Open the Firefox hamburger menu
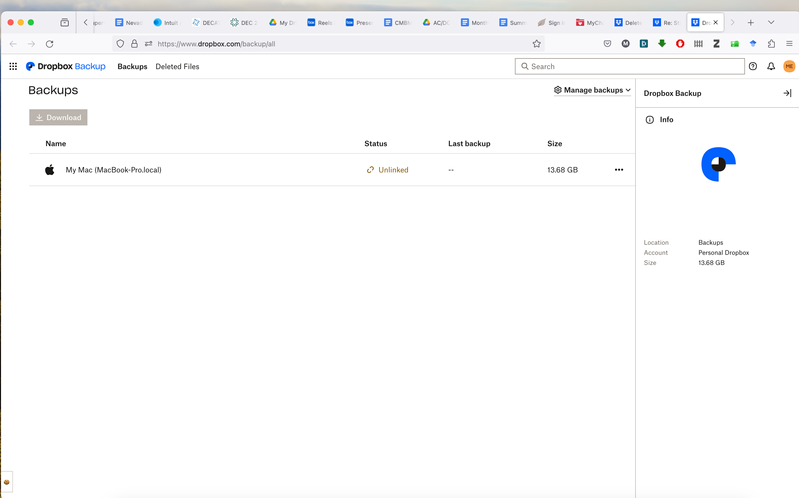The image size is (799, 498). tap(789, 44)
